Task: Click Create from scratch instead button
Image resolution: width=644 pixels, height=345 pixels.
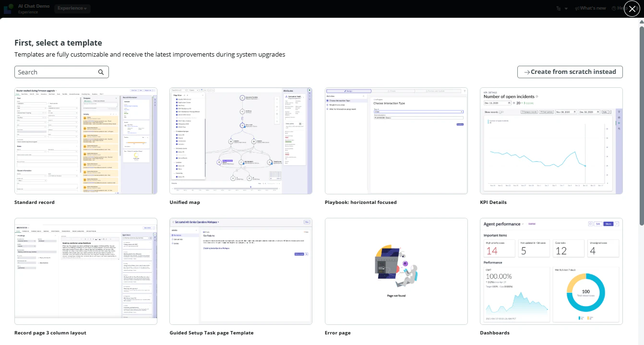Action: [x=570, y=72]
